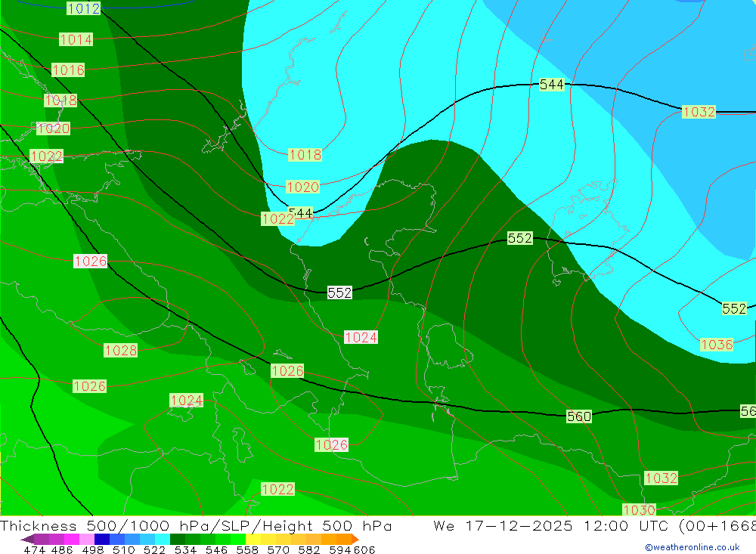756x554 pixels.
Task: Select the darkest green legend swatch
Action: [178, 539]
